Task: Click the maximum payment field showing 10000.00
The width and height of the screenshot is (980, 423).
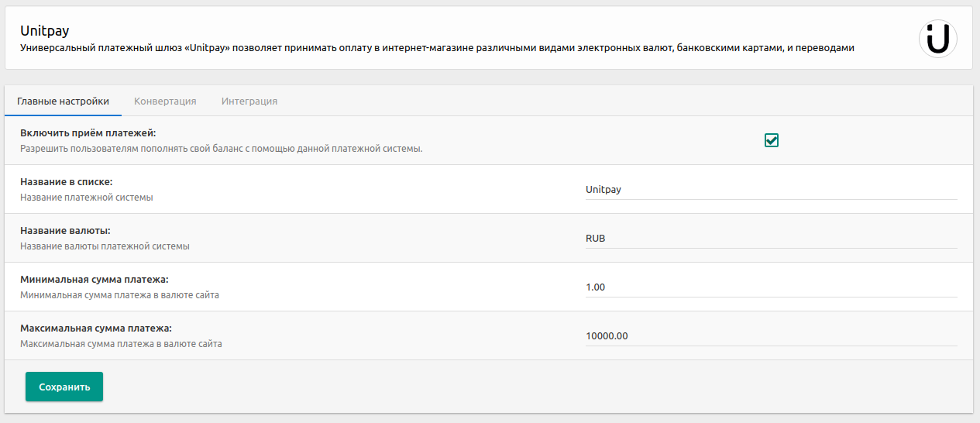Action: click(771, 335)
